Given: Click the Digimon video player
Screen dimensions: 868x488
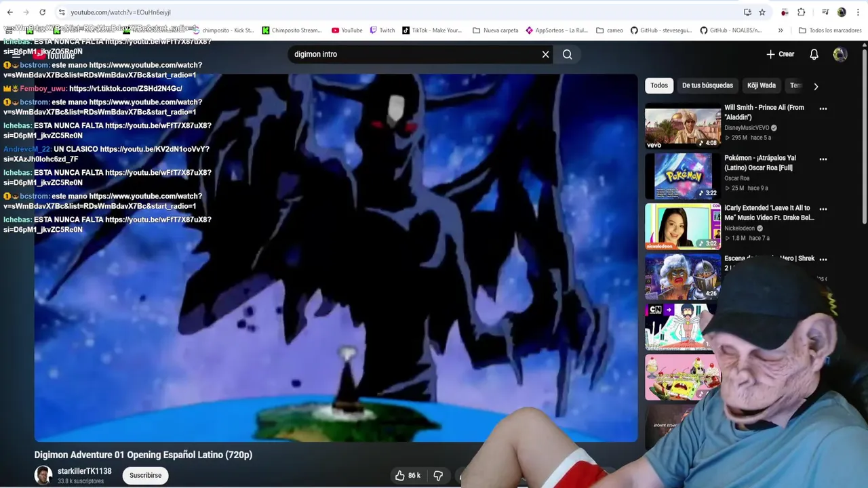Looking at the screenshot, I should coord(336,258).
